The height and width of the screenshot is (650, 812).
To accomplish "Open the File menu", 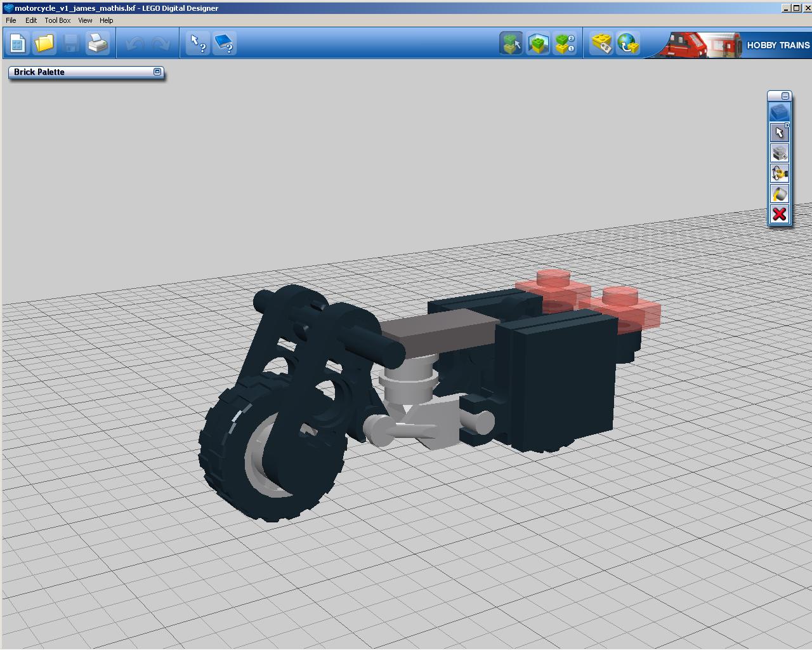I will click(11, 20).
